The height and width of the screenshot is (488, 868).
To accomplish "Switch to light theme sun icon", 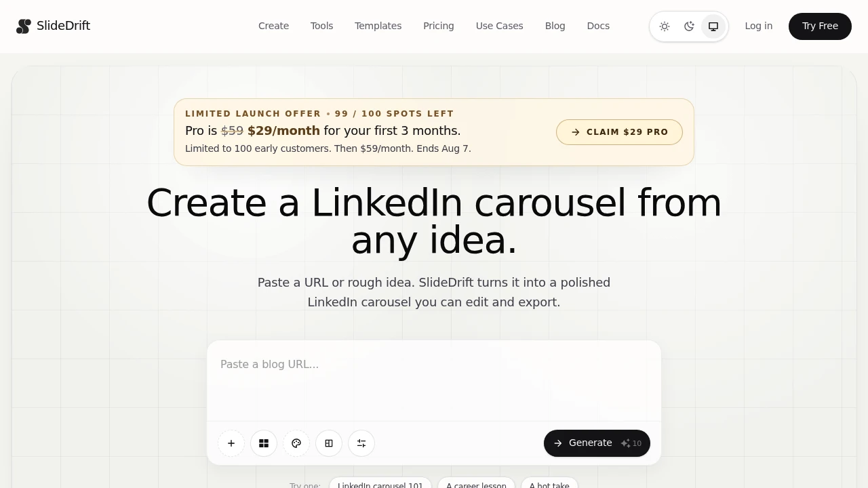I will point(665,26).
